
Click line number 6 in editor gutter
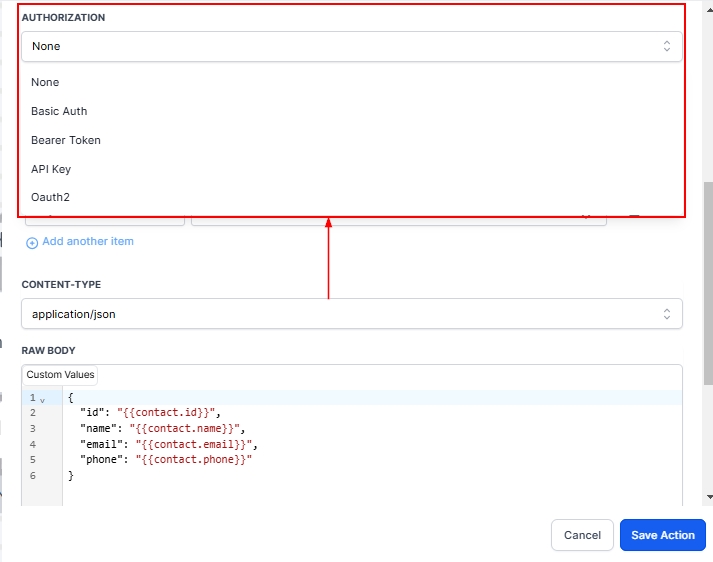coord(33,476)
